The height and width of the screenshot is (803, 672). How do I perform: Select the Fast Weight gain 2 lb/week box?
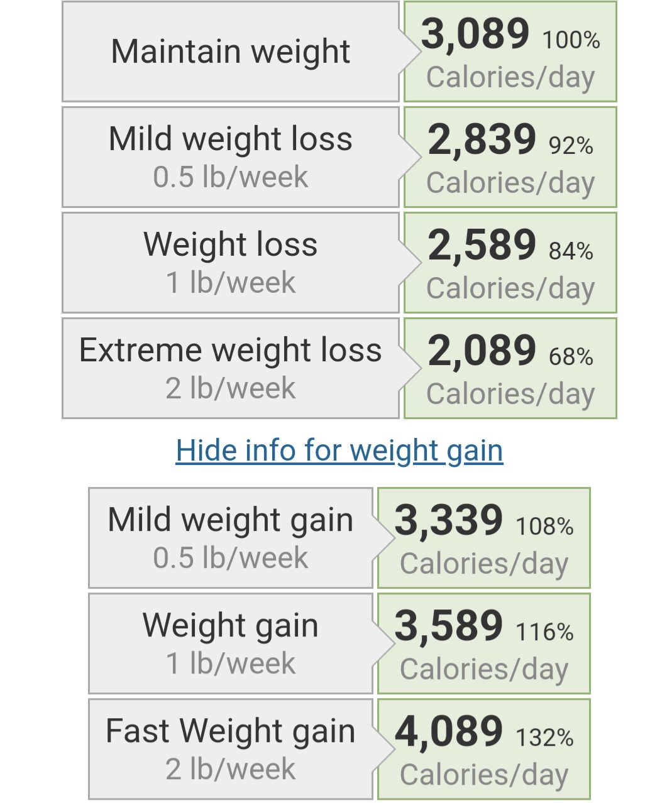tap(230, 749)
